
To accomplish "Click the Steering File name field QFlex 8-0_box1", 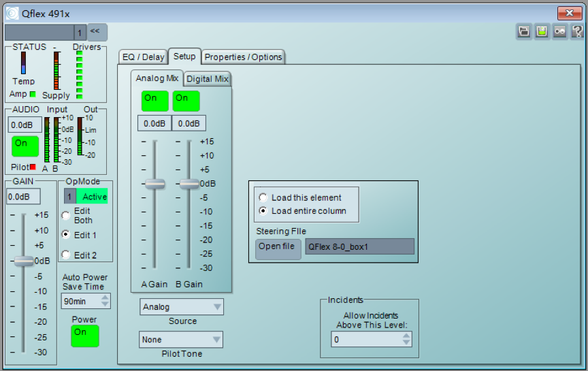I will (359, 246).
